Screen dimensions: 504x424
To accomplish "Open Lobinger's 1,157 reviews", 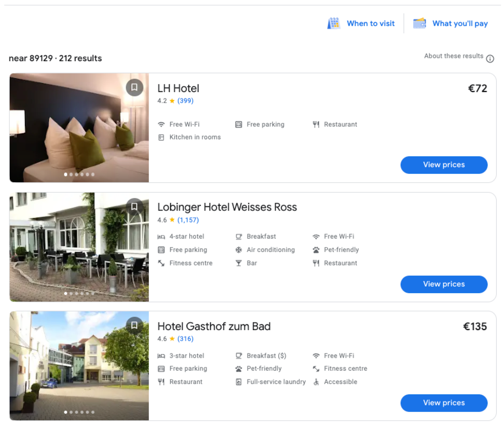I will tap(188, 220).
